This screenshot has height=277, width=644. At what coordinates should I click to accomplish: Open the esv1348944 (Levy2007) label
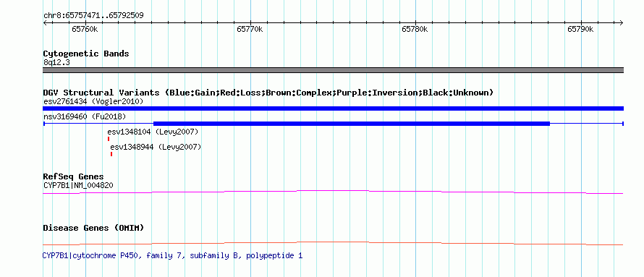click(156, 147)
